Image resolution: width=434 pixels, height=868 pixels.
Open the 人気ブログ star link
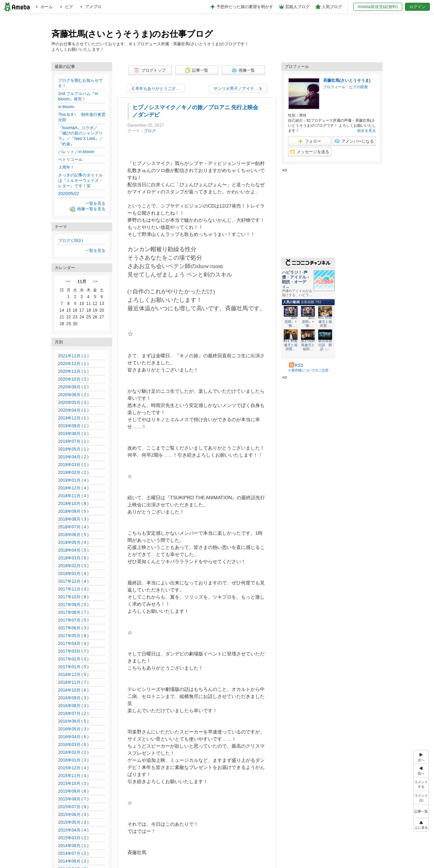pyautogui.click(x=329, y=7)
